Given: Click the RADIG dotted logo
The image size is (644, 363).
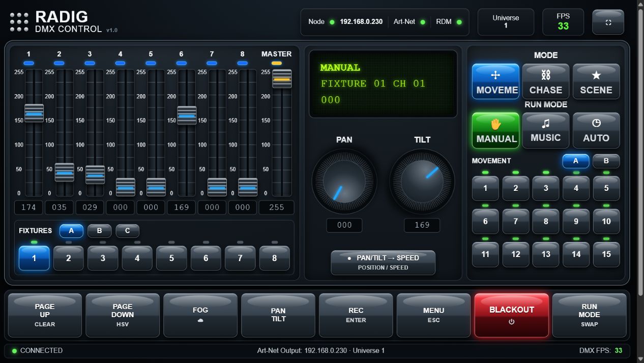Looking at the screenshot, I should tap(19, 22).
